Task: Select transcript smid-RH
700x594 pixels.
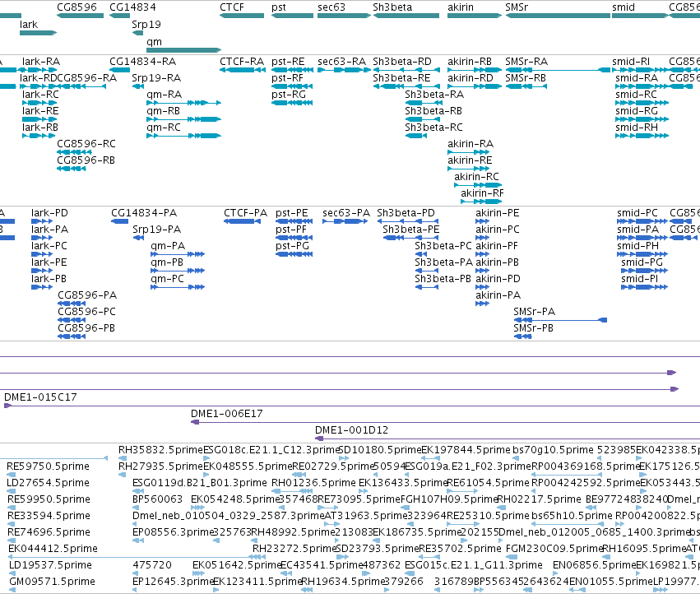Action: (x=637, y=128)
